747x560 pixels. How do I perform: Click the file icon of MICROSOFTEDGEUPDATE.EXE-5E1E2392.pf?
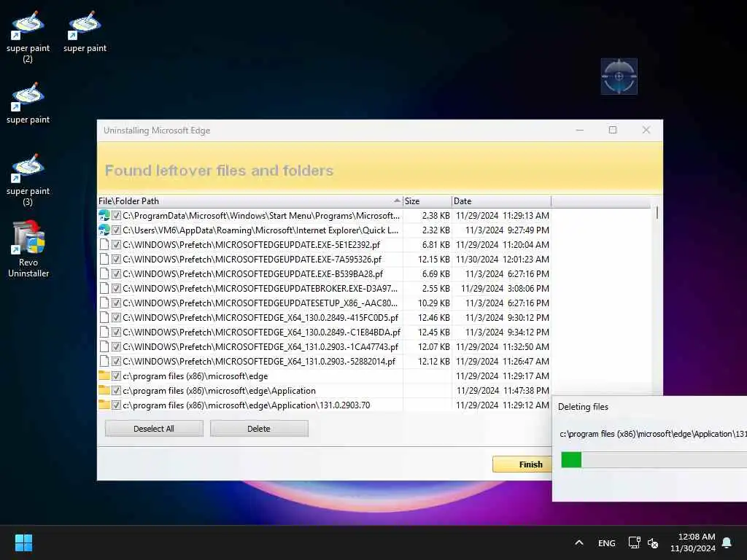tap(104, 245)
